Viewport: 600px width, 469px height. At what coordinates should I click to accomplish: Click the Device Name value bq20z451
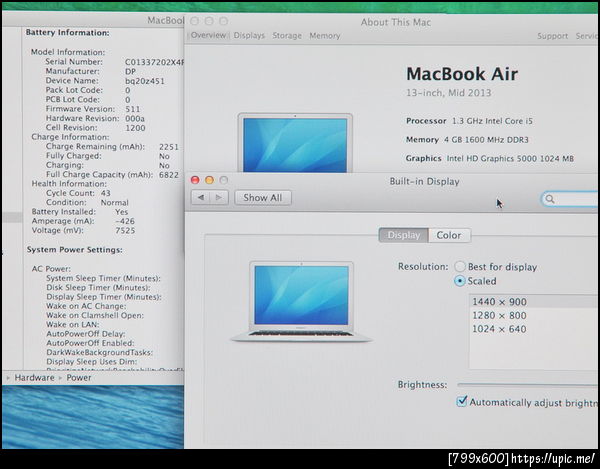point(145,81)
